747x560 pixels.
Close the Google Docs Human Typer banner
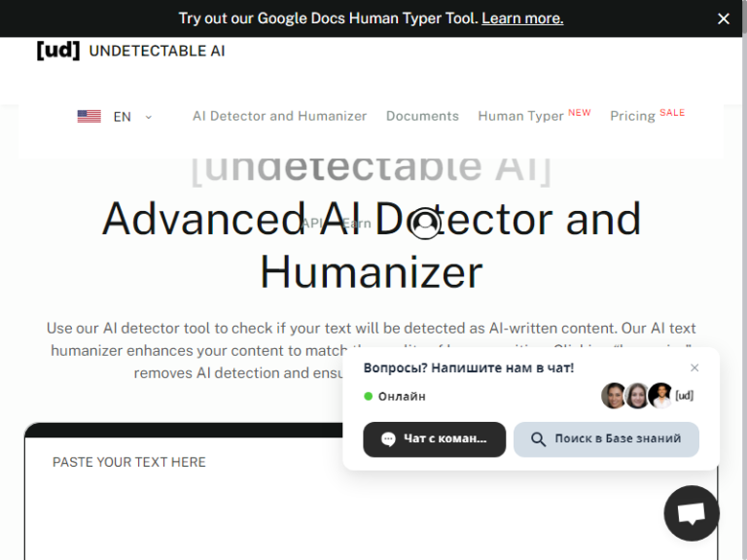pos(724,18)
